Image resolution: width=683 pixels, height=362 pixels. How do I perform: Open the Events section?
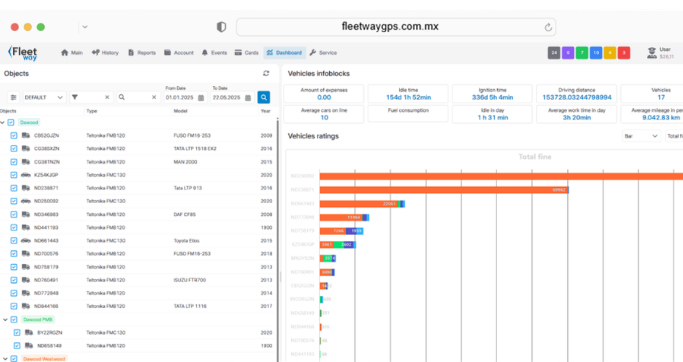[214, 53]
